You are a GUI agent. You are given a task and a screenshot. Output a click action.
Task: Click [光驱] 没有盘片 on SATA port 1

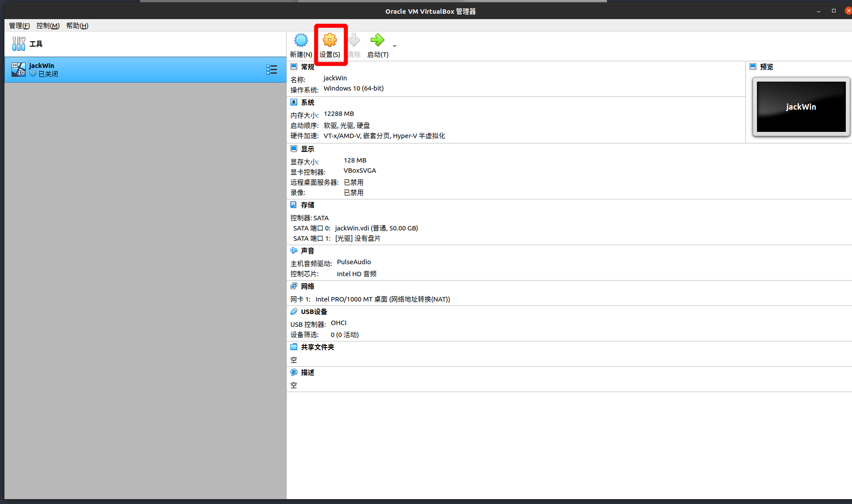coord(357,238)
